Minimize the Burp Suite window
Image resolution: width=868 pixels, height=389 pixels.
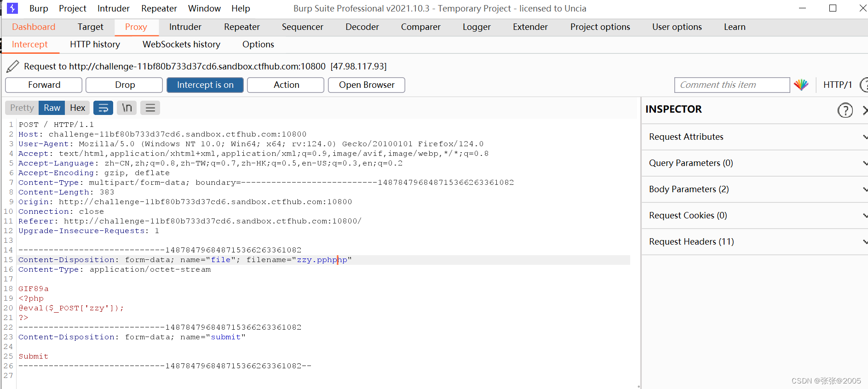pyautogui.click(x=802, y=8)
